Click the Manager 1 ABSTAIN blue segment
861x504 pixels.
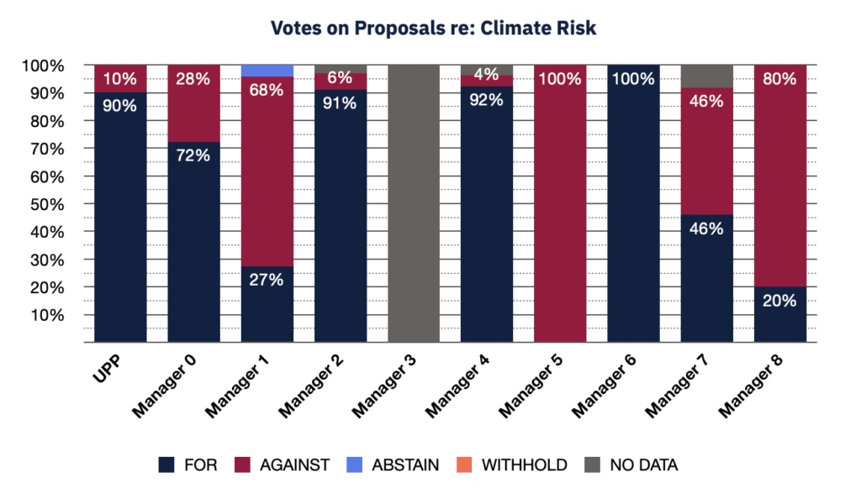point(267,71)
